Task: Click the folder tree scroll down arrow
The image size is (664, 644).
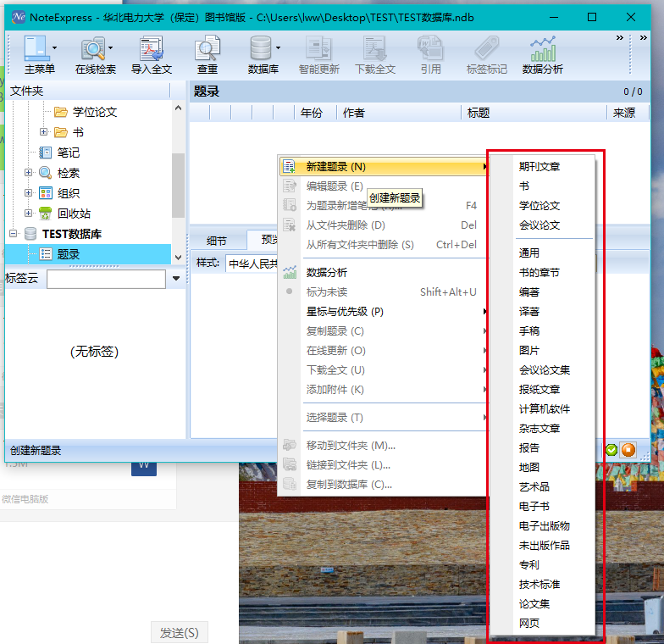Action: coord(178,258)
